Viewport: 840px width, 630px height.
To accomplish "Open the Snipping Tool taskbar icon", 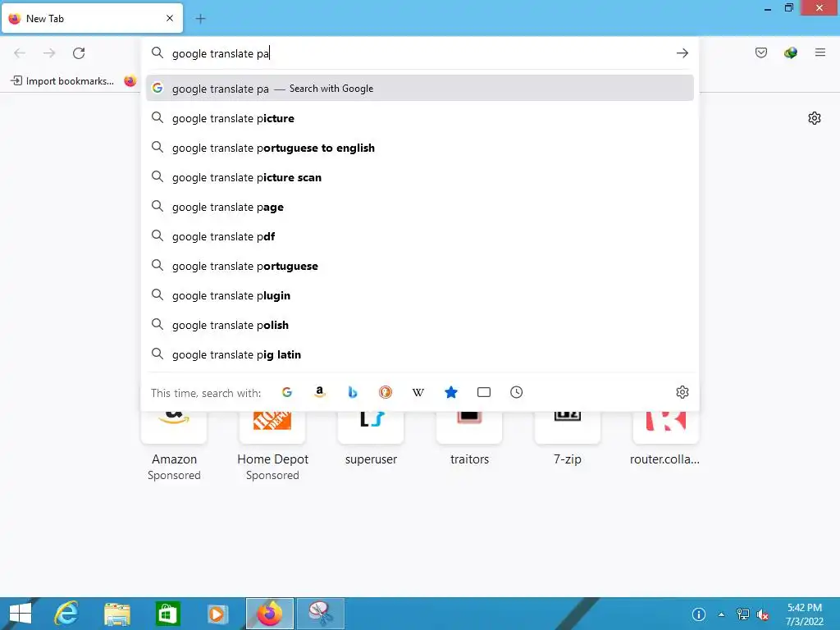I will tap(321, 614).
